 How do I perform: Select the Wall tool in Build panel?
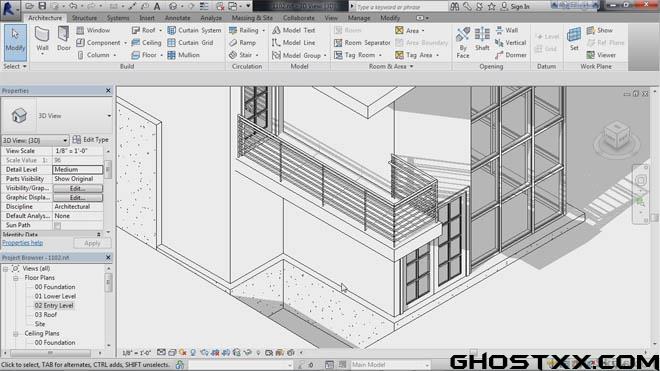tap(42, 39)
